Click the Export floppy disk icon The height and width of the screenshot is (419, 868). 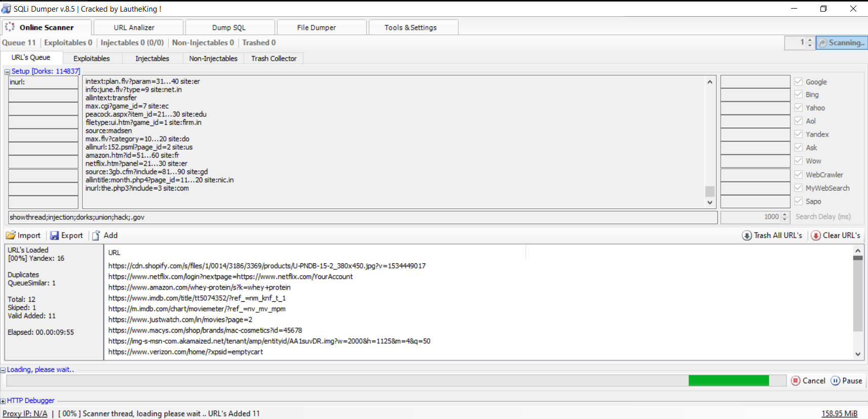pos(54,236)
